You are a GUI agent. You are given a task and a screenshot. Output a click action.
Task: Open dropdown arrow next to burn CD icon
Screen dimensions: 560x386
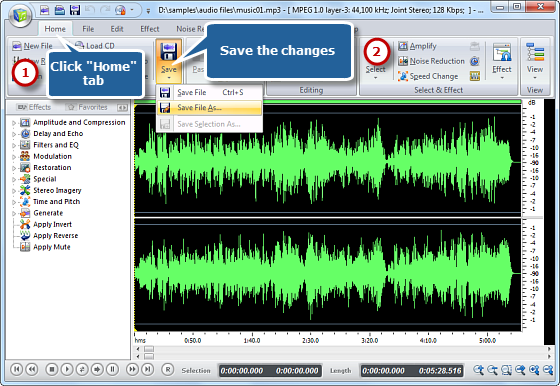point(132,10)
